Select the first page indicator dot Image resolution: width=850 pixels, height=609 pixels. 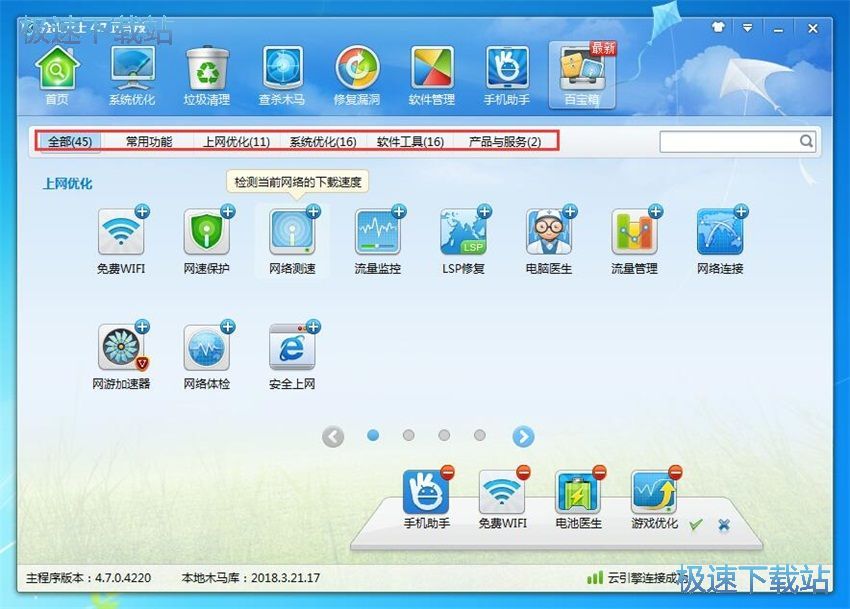(373, 435)
